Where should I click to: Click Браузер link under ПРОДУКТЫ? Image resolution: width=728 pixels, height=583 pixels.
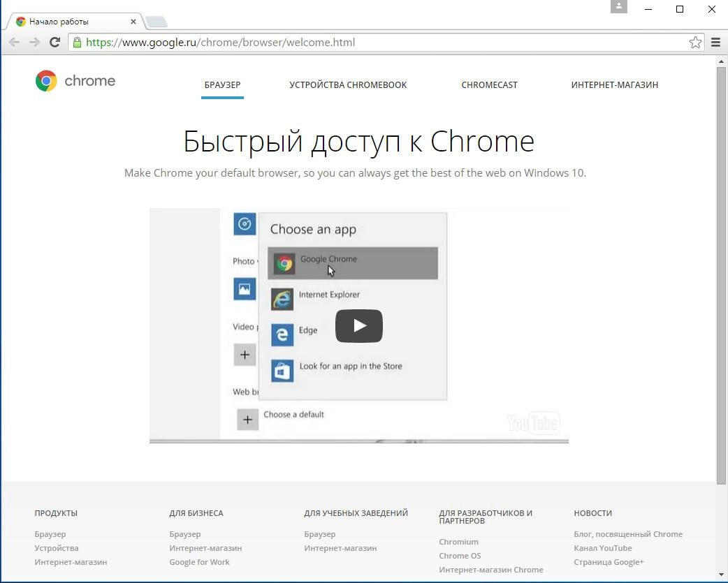[x=50, y=534]
